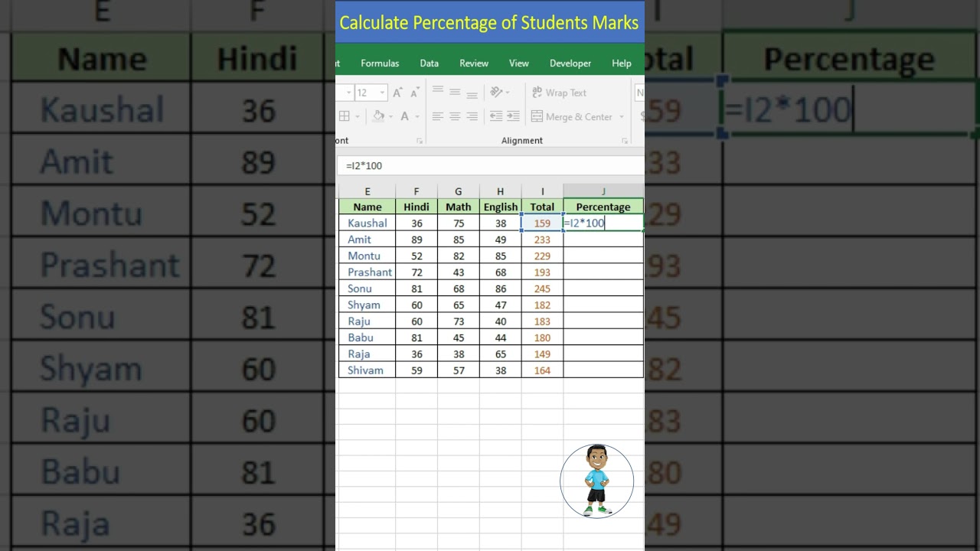Select the cell containing Sonu
The width and height of the screenshot is (980, 551).
coord(367,289)
